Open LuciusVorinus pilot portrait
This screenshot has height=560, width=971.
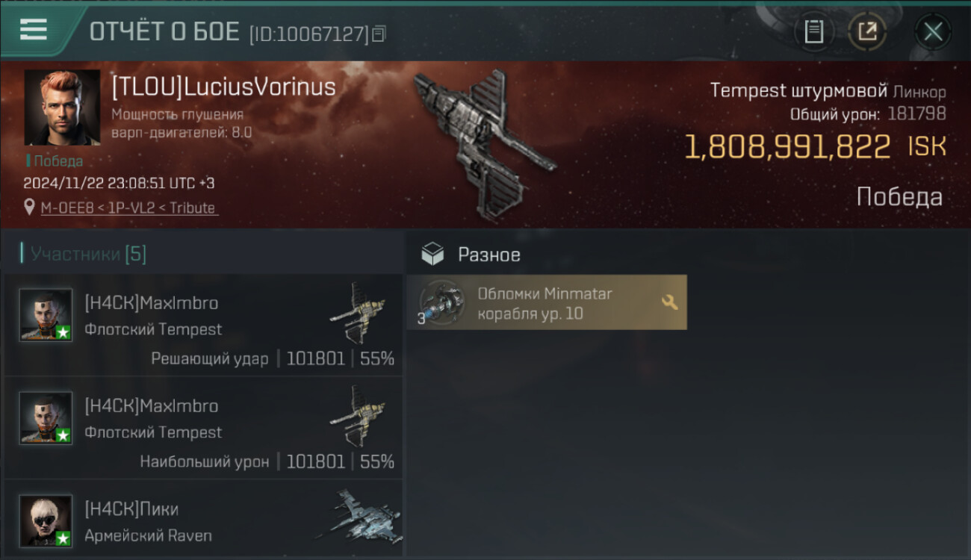click(x=62, y=108)
